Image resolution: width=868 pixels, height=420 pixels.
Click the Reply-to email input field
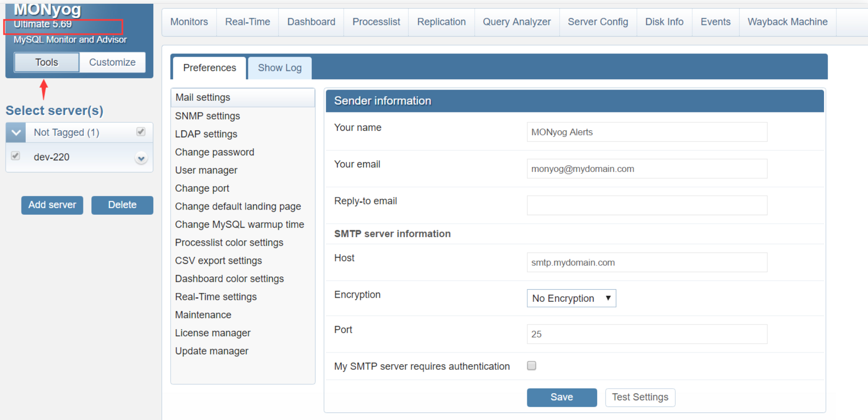tap(647, 205)
